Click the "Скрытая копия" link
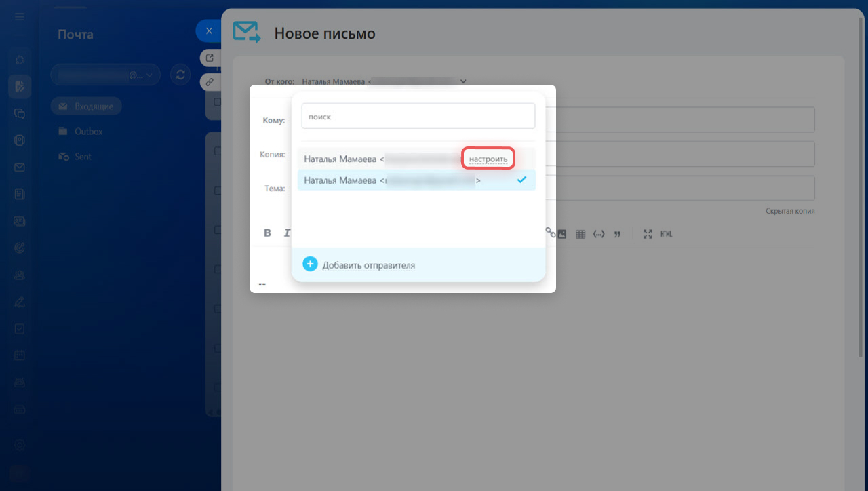The height and width of the screenshot is (491, 868). coord(790,211)
